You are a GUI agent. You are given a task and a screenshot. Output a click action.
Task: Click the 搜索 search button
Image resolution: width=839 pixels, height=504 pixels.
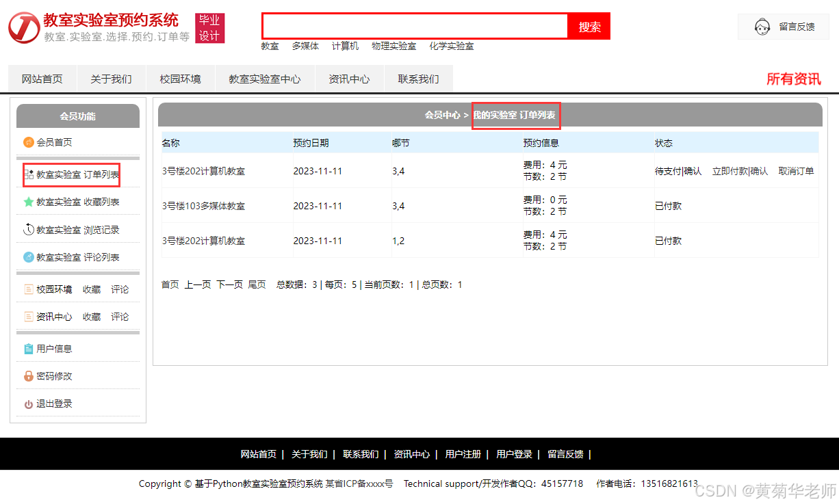tap(589, 26)
